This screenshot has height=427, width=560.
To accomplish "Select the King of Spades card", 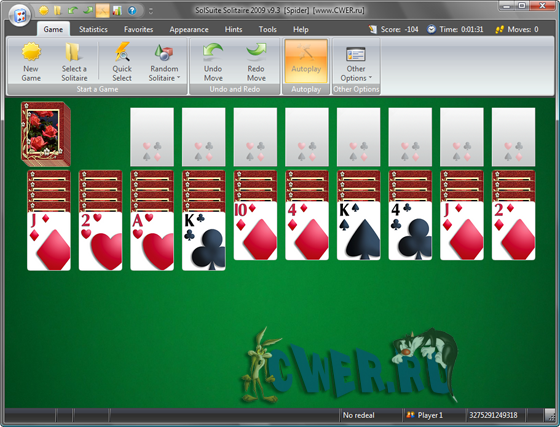I will 359,231.
